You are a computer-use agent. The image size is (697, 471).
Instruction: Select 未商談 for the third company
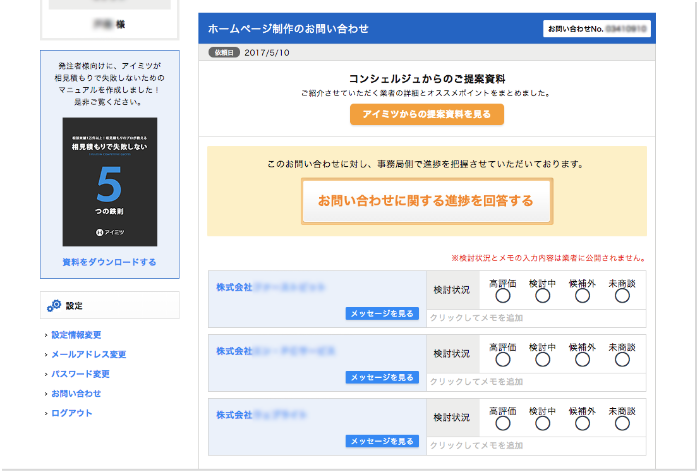[622, 424]
